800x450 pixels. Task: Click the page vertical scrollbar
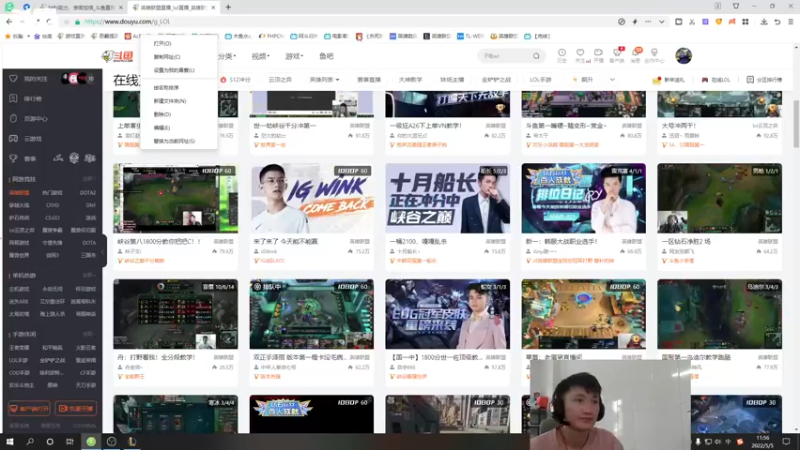796,125
